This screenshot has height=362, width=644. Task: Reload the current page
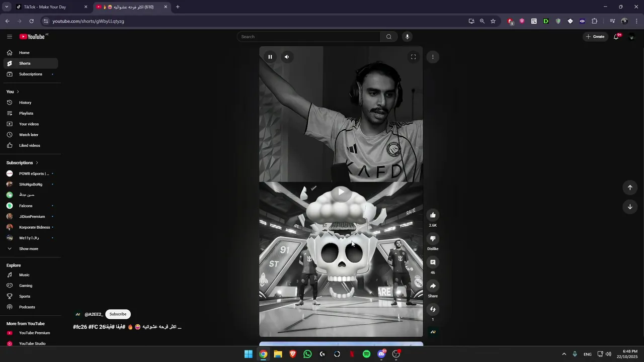point(31,21)
